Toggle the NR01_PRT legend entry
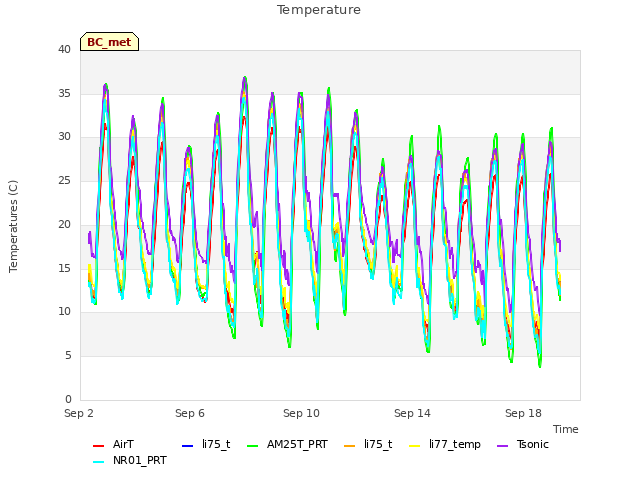The image size is (640, 480). [x=130, y=460]
